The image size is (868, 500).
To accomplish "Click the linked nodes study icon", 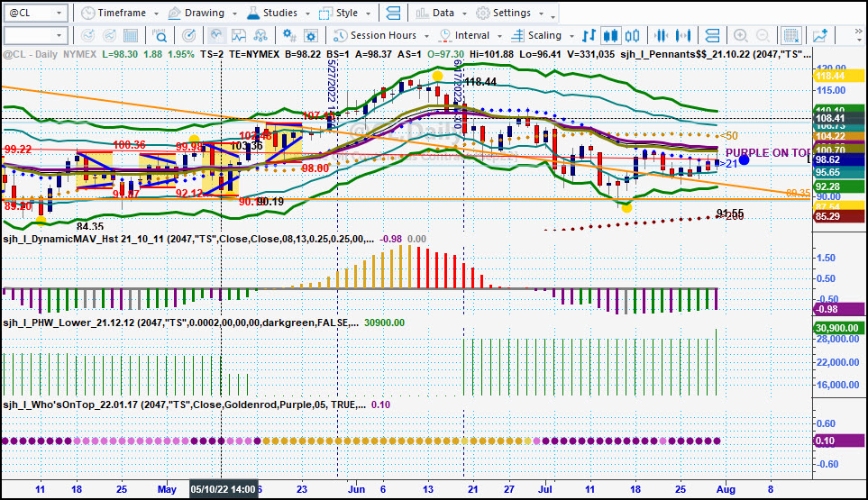I will pos(260,35).
